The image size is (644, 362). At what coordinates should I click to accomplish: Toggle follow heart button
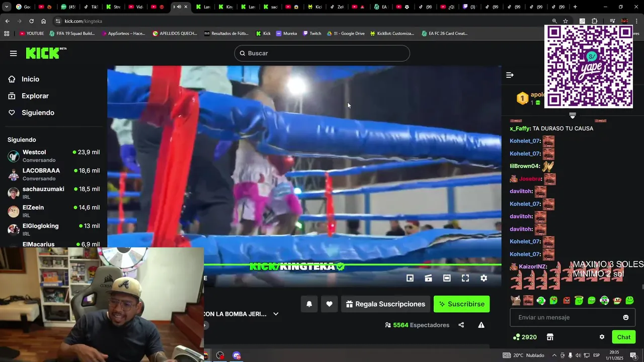pyautogui.click(x=329, y=304)
